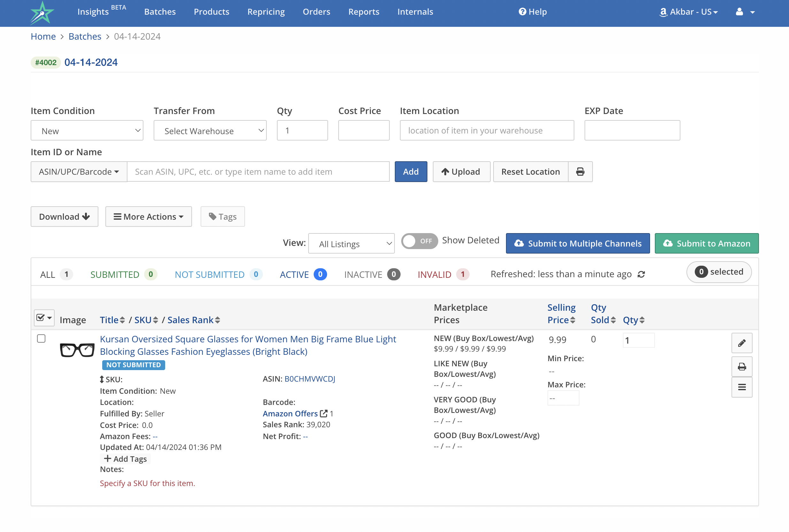Select the pencil edit icon on the glasses row

742,343
